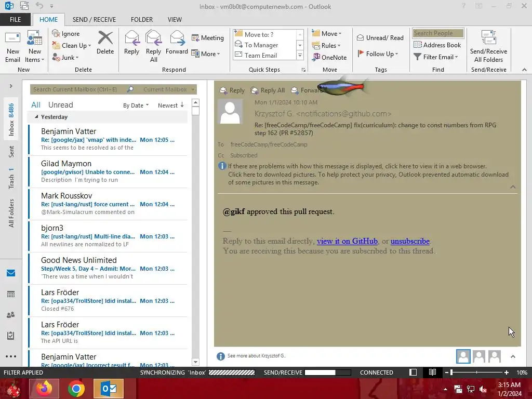Switch to the Tasks view icon
The width and height of the screenshot is (532, 399).
pyautogui.click(x=11, y=336)
